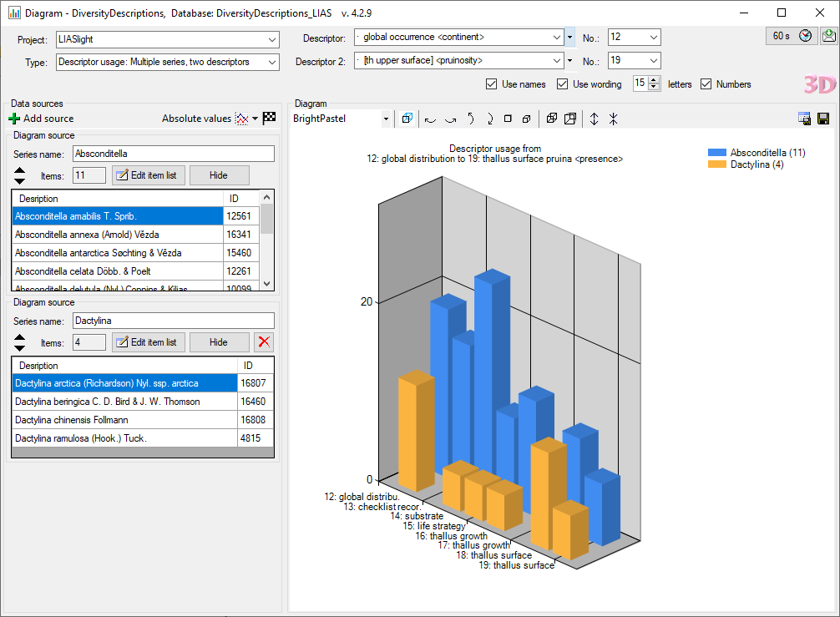Open the Absolute values dropdown arrow
Screen dimensions: 840x617
(x=255, y=119)
